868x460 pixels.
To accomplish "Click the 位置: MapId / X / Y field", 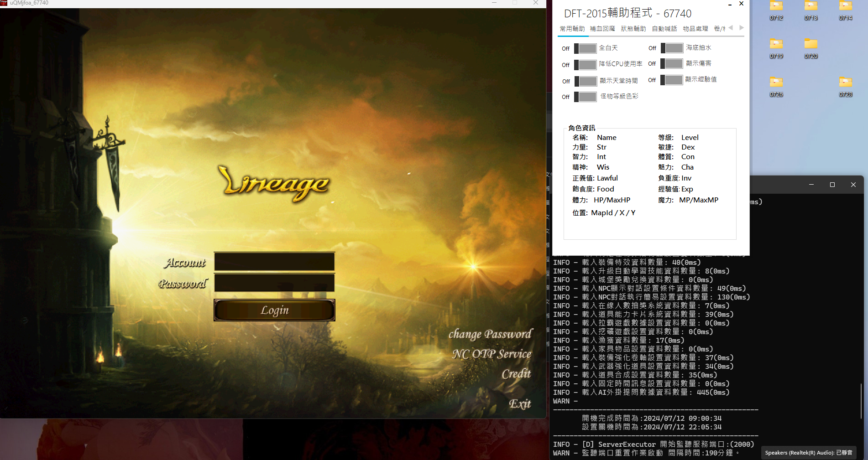I will 604,213.
